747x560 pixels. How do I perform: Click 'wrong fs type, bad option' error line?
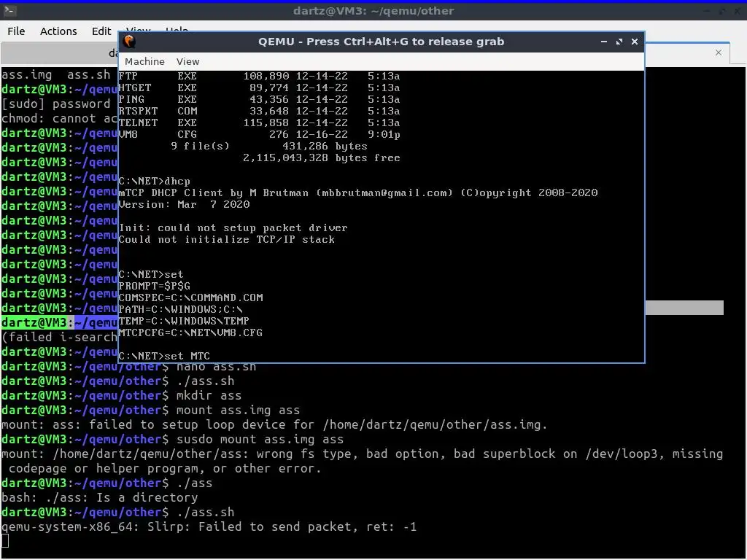click(362, 454)
